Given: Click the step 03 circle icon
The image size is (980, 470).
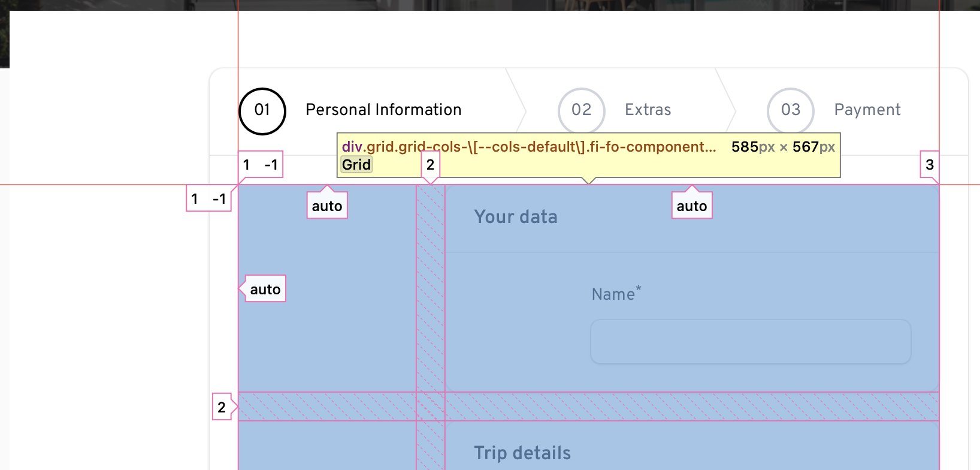Looking at the screenshot, I should point(790,111).
